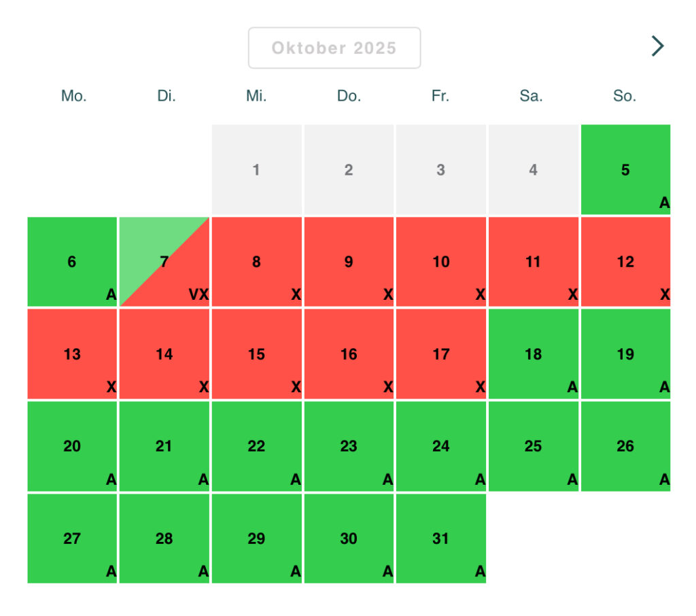Image resolution: width=696 pixels, height=616 pixels.
Task: Select the red cell for October 12
Action: click(x=625, y=262)
